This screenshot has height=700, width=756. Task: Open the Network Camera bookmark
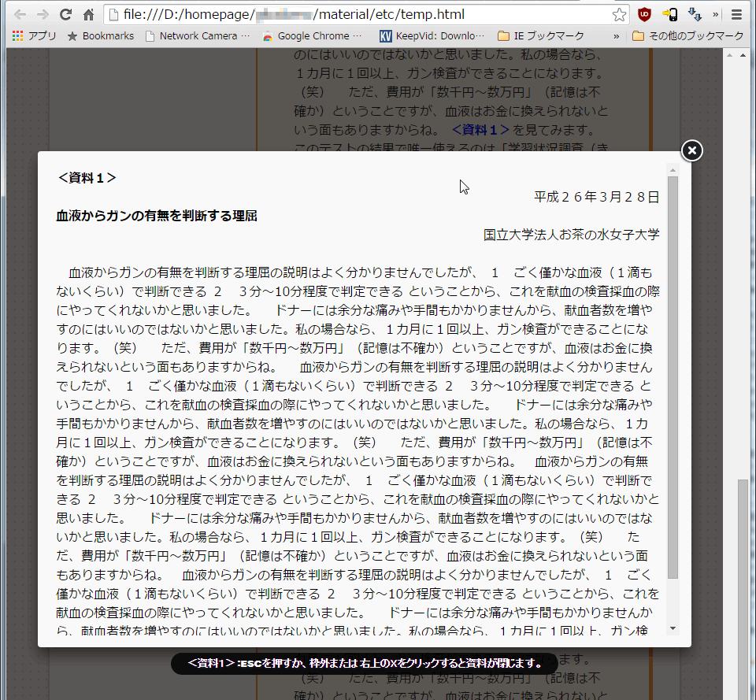coord(198,35)
